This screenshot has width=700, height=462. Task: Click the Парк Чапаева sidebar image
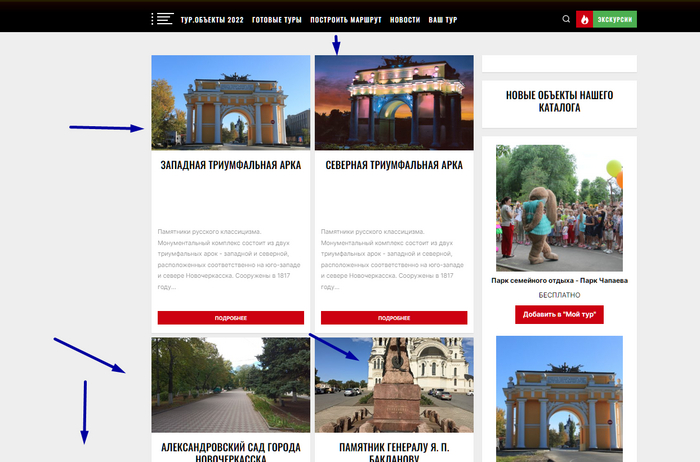pyautogui.click(x=559, y=207)
